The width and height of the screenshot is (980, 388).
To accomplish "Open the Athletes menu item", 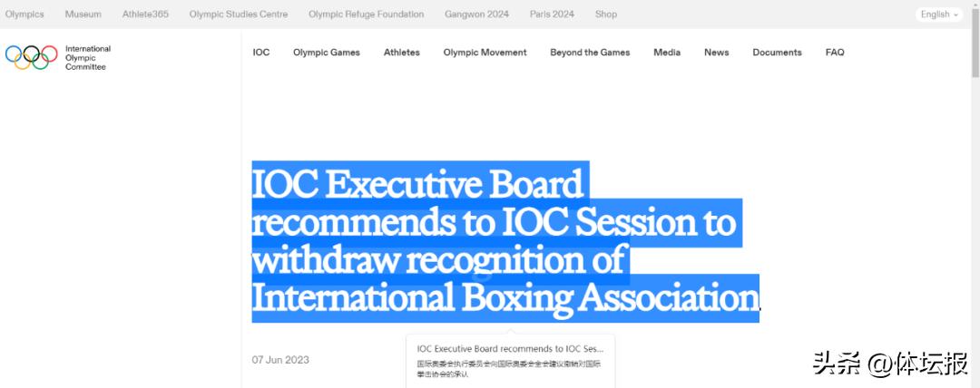I will coord(401,53).
